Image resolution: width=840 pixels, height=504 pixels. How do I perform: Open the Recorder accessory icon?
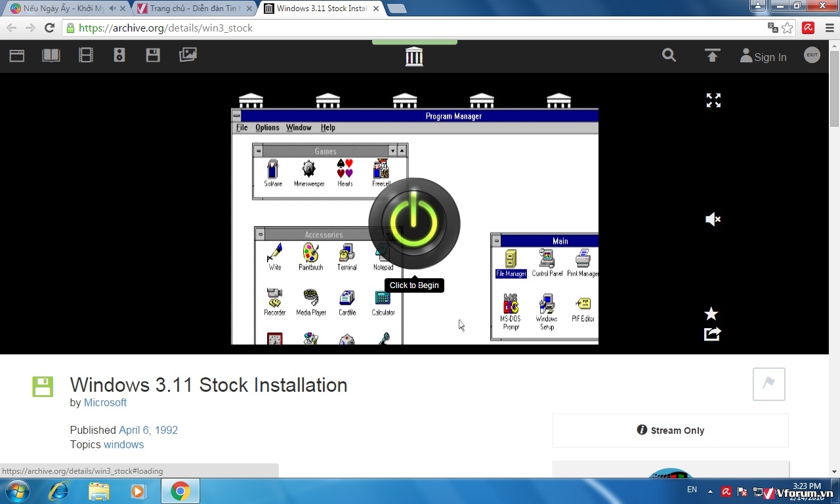[274, 302]
